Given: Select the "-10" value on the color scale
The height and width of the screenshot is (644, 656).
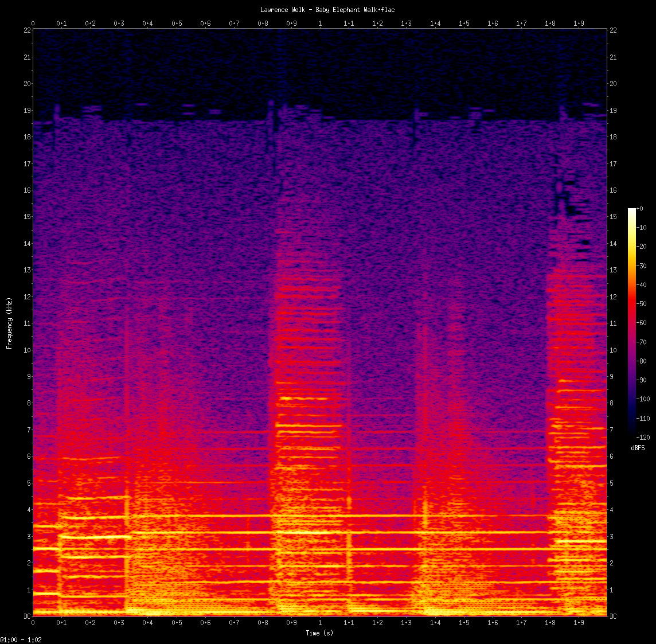Looking at the screenshot, I should tap(641, 228).
